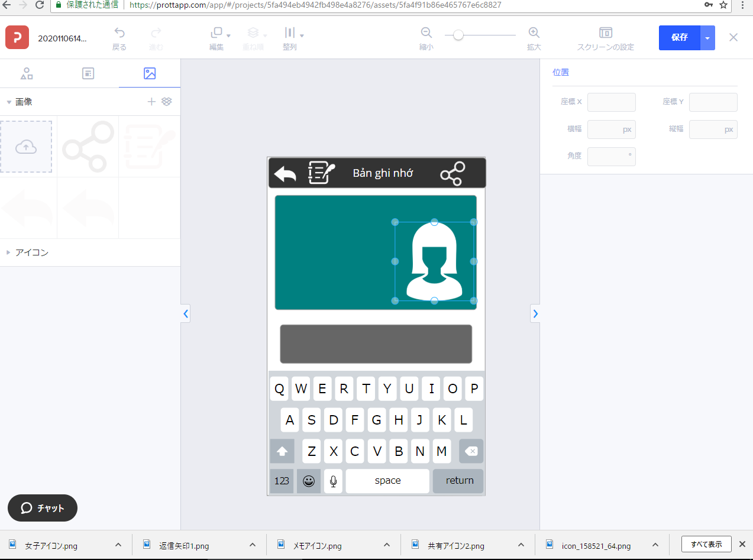
Task: Select the memo icon image thumbnail
Action: tap(150, 147)
